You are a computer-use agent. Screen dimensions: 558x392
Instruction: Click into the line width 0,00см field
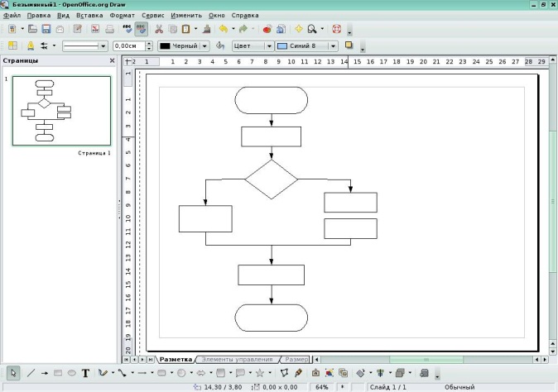[x=129, y=45]
